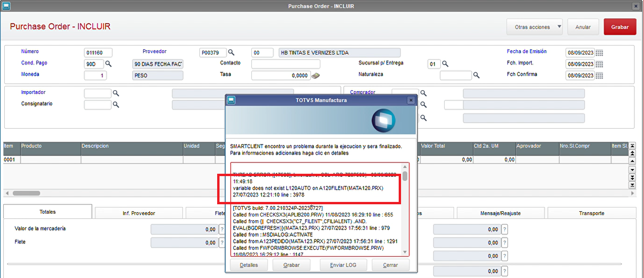
Task: Open the Naturaleza lookup magnifier
Action: 476,75
